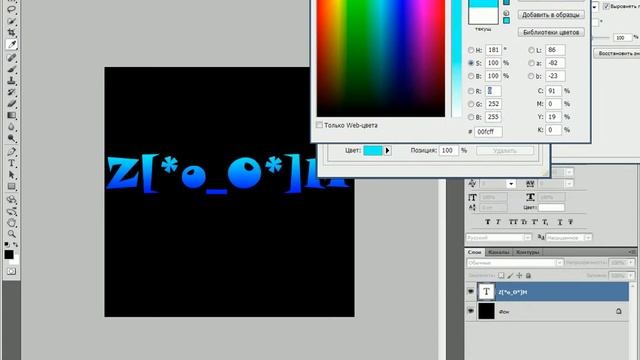Viewport: 640px width, 360px height.
Task: Select the Rectangle shape tool
Action: point(11,187)
